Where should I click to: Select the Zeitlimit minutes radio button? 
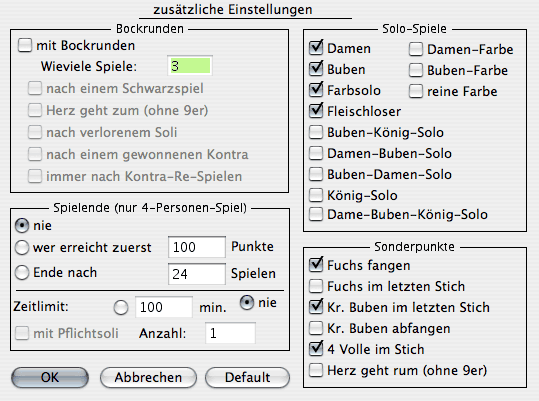click(121, 307)
